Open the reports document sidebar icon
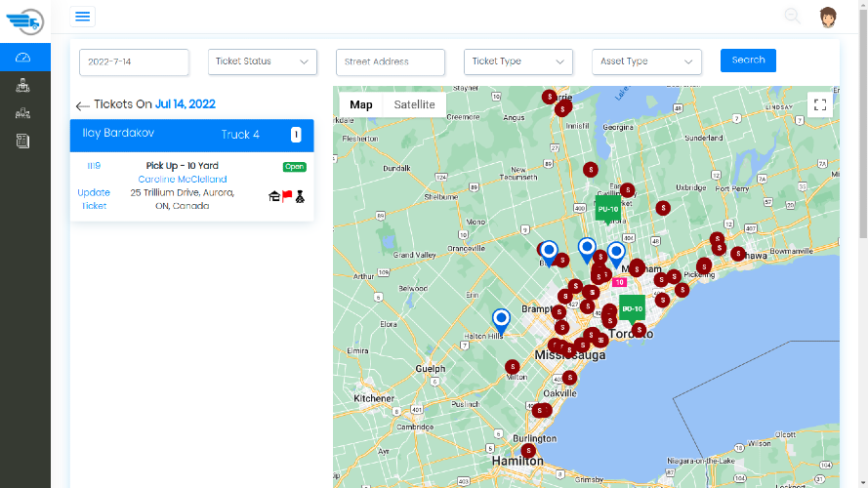The image size is (868, 488). pyautogui.click(x=22, y=142)
